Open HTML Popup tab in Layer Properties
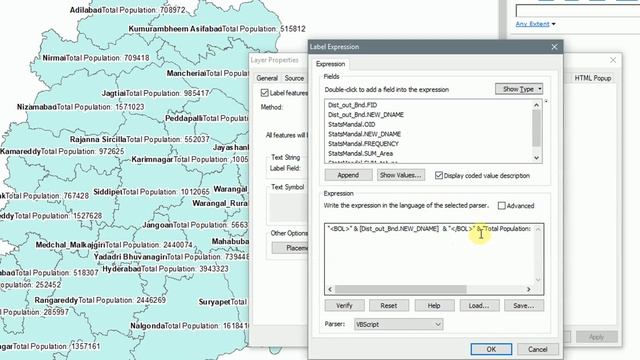Screen dimensions: 640x360 point(593,78)
